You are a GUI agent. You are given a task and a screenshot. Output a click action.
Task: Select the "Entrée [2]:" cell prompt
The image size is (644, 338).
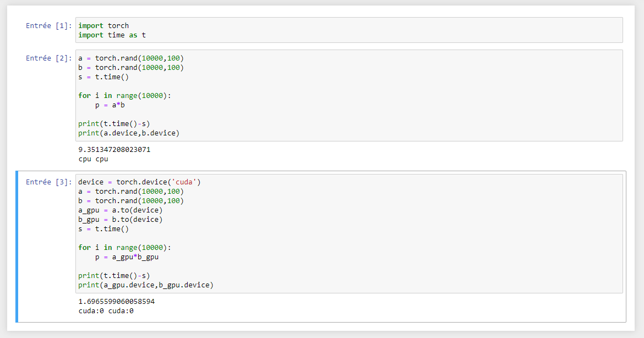49,58
